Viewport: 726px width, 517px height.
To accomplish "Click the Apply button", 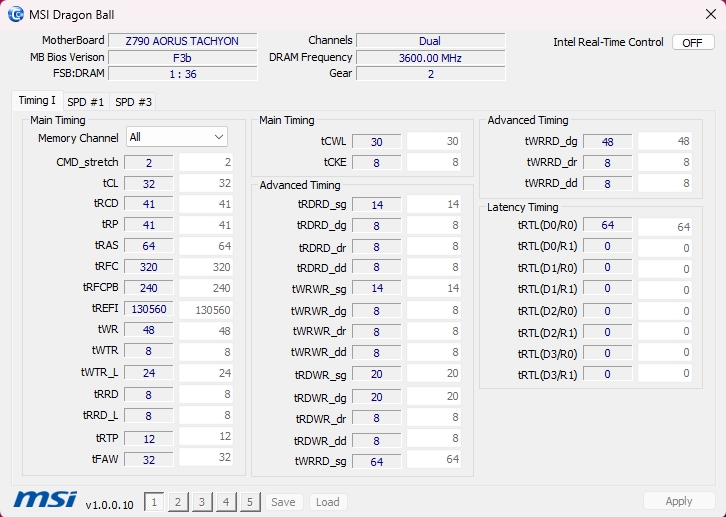I will click(679, 501).
